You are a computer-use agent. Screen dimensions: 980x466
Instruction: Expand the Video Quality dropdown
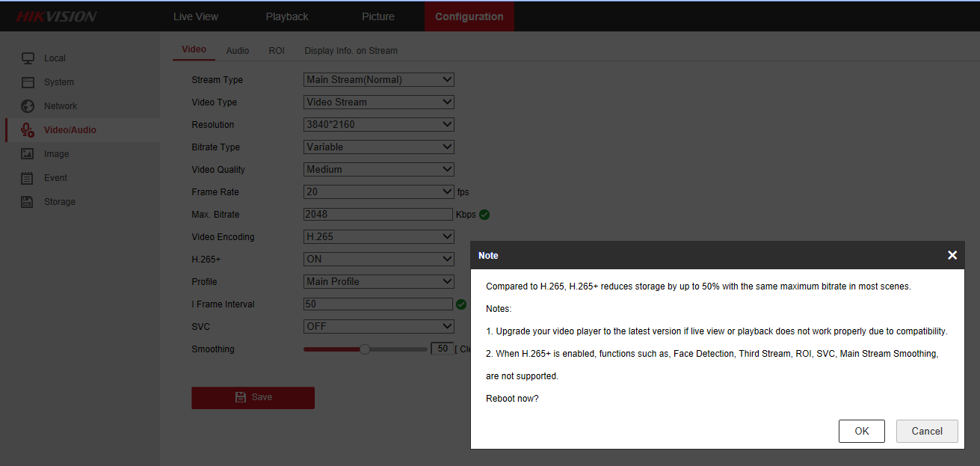[x=378, y=169]
